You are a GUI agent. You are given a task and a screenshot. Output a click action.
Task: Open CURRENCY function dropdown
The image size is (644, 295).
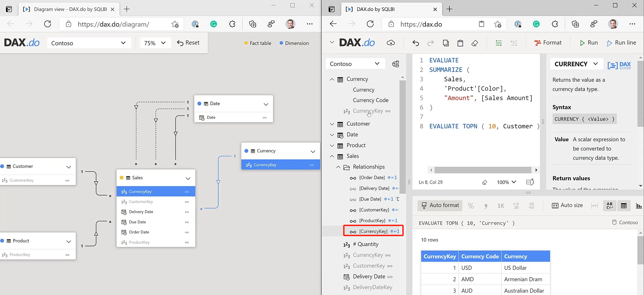click(576, 64)
